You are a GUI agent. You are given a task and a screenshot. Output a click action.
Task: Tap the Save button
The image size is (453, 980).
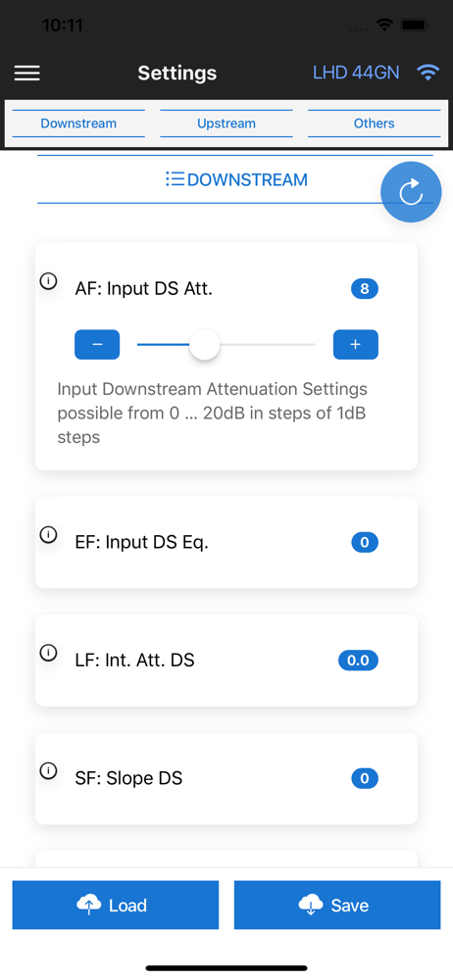click(337, 905)
